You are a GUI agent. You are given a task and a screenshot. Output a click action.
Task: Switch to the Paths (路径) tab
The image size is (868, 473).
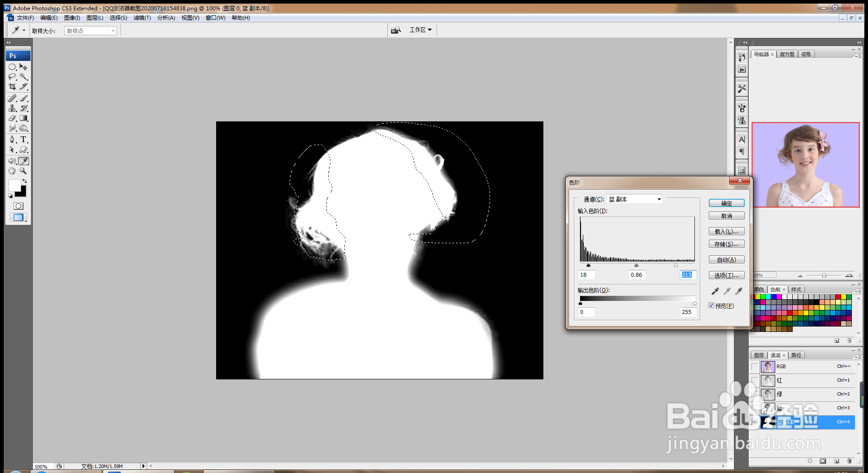(796, 355)
